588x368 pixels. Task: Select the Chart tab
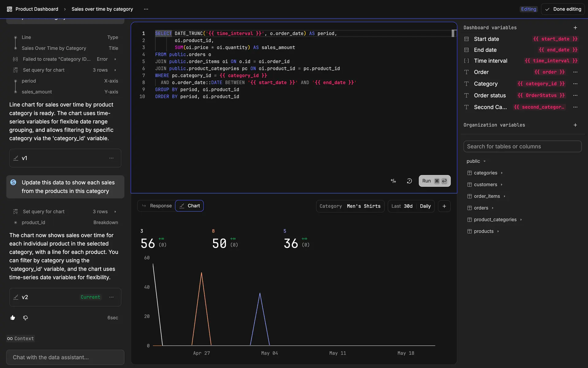pos(190,206)
